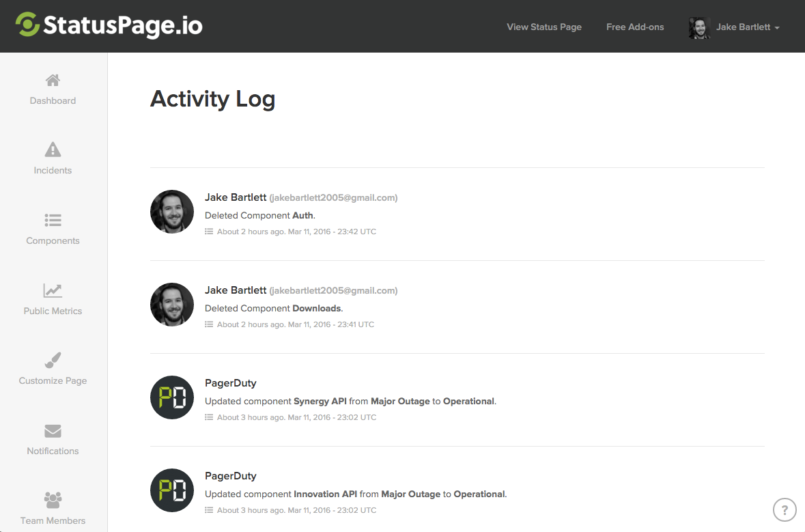Open the Dashboard home icon
The image size is (805, 532).
(x=53, y=80)
